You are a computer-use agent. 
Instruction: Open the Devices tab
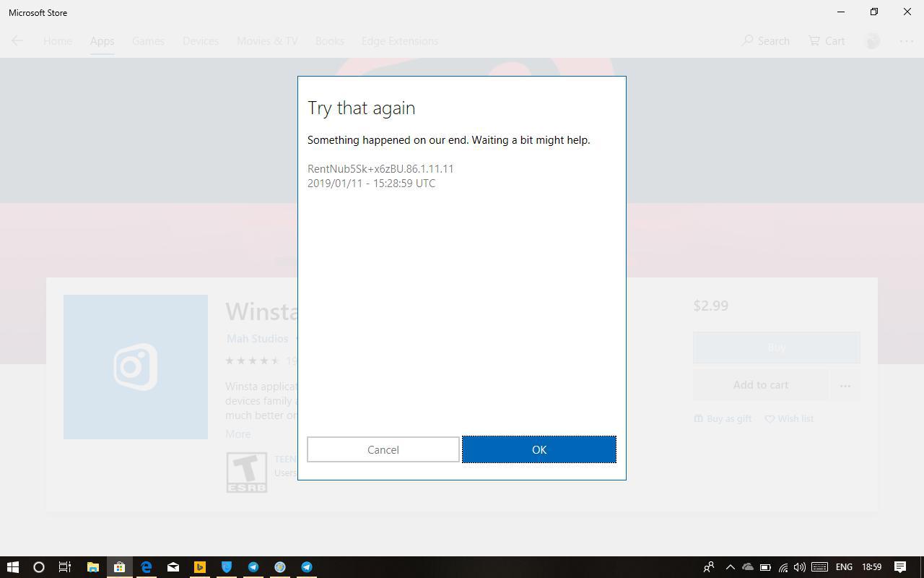(x=201, y=41)
